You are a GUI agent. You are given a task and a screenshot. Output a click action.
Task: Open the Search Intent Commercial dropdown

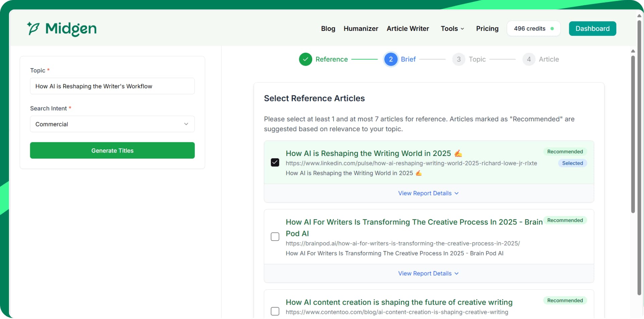point(112,124)
